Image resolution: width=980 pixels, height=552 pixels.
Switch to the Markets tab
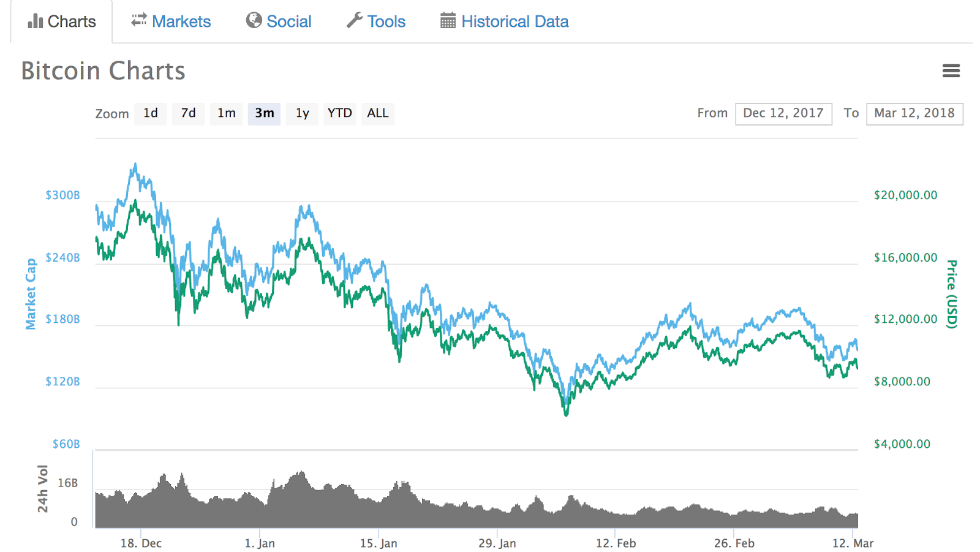[181, 21]
